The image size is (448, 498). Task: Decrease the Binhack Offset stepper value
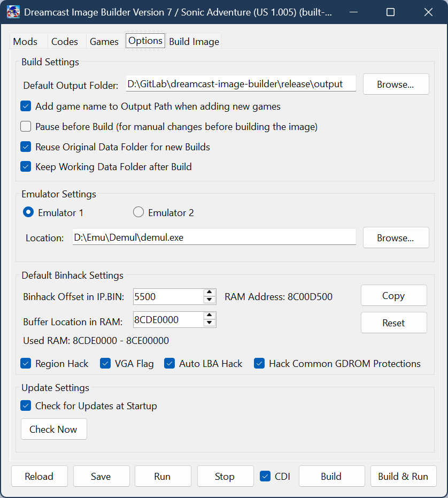pos(210,300)
